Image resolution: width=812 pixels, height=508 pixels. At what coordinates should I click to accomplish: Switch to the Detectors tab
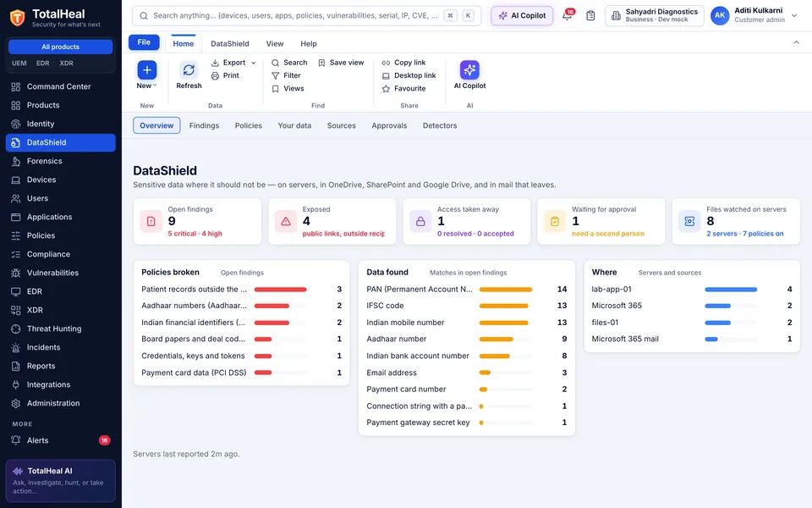[x=440, y=125]
